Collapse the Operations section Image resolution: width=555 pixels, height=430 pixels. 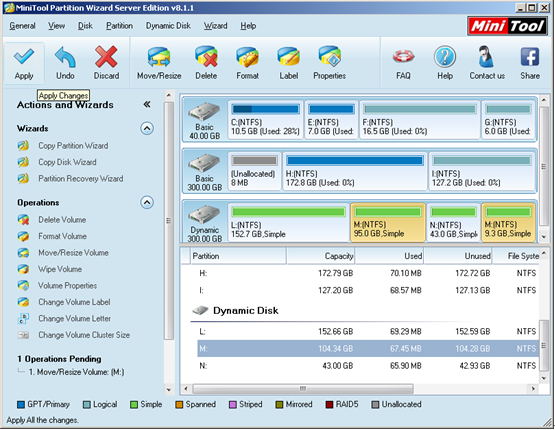tap(147, 202)
